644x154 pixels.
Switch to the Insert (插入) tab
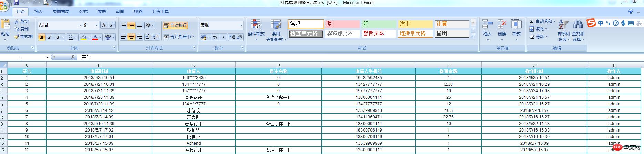coord(38,11)
